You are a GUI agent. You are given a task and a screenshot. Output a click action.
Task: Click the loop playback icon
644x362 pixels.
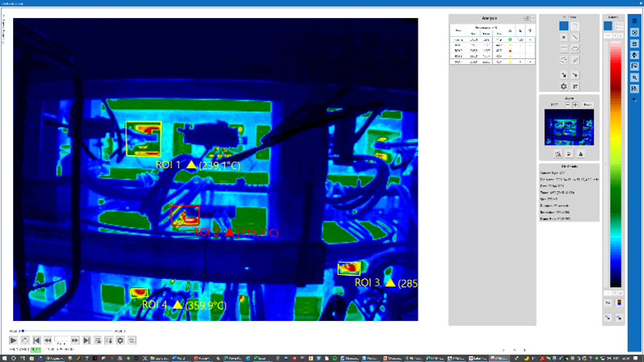click(x=25, y=340)
